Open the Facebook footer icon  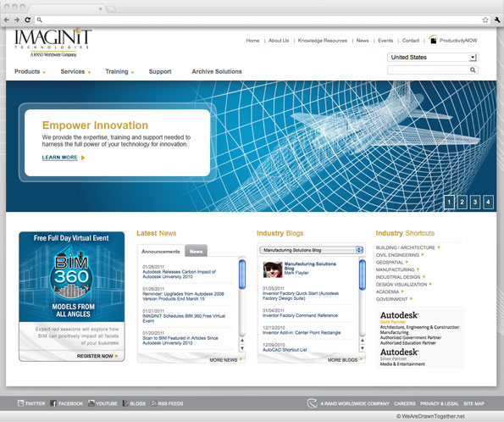[53, 403]
